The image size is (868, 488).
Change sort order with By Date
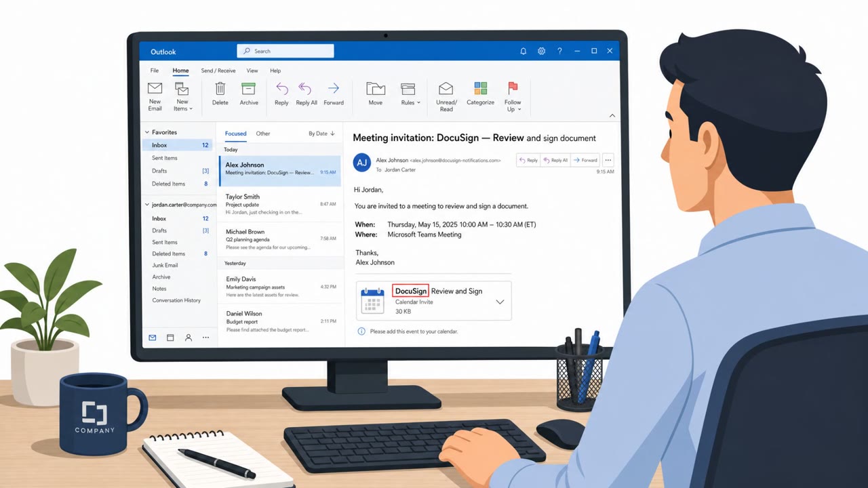point(322,134)
